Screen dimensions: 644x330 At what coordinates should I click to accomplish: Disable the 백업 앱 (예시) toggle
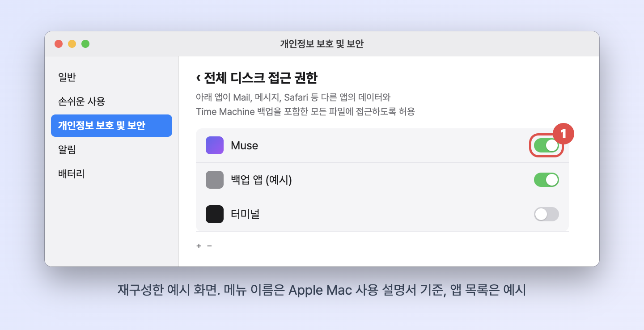[x=547, y=180]
